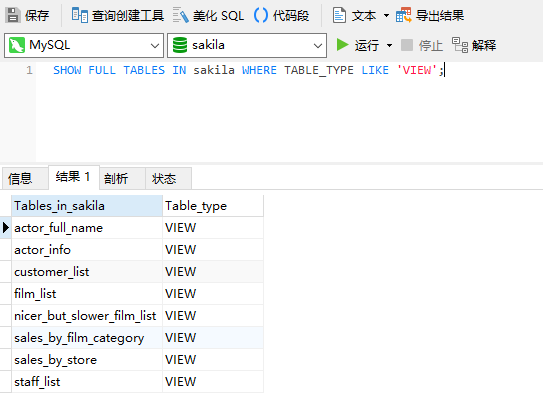Image resolution: width=543 pixels, height=398 pixels.
Task: Click the Explain query icon
Action: (460, 45)
